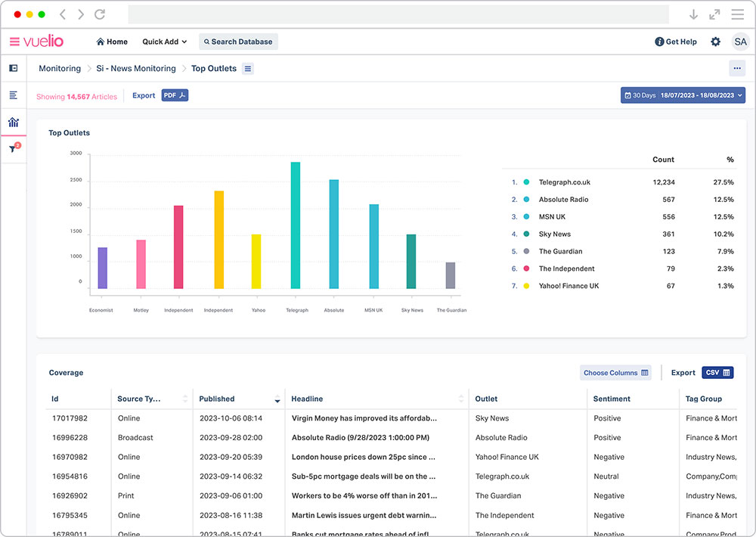This screenshot has width=756, height=537.
Task: Click the purple Economist bar
Action: tap(103, 268)
